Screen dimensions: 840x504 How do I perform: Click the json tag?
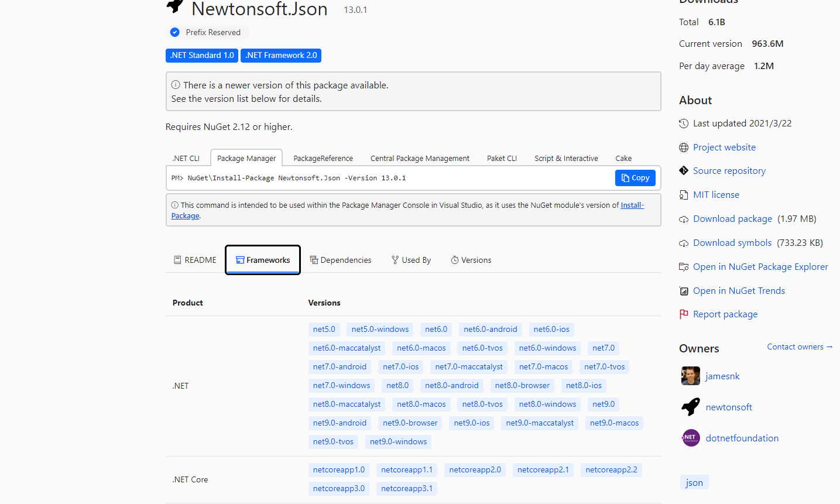pos(694,483)
